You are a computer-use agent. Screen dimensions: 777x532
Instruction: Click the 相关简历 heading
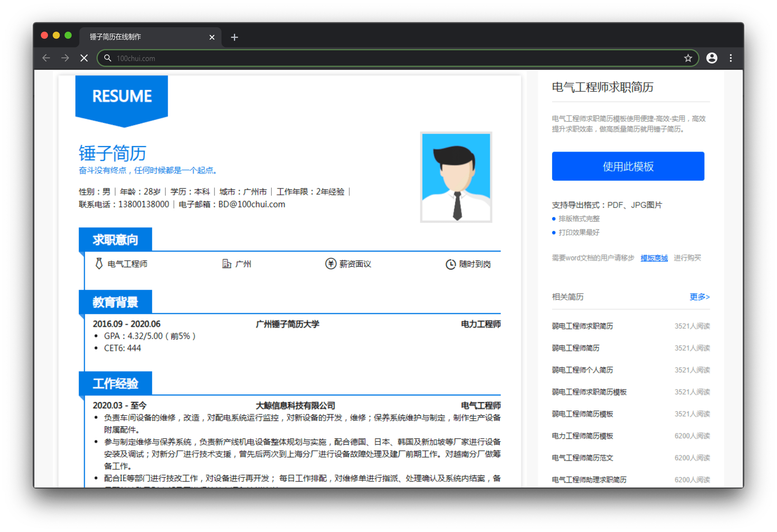coord(568,297)
